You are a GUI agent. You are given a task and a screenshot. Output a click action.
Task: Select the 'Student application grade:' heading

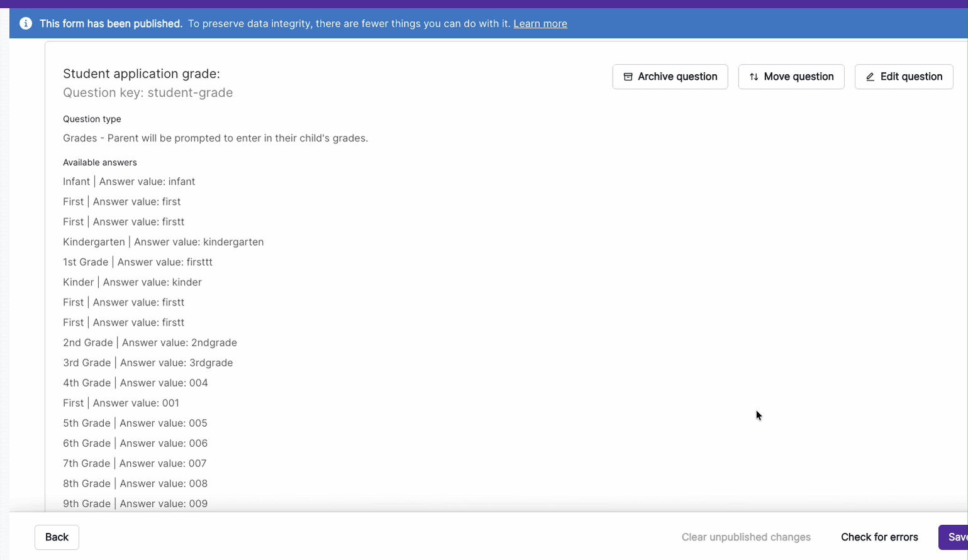point(142,74)
